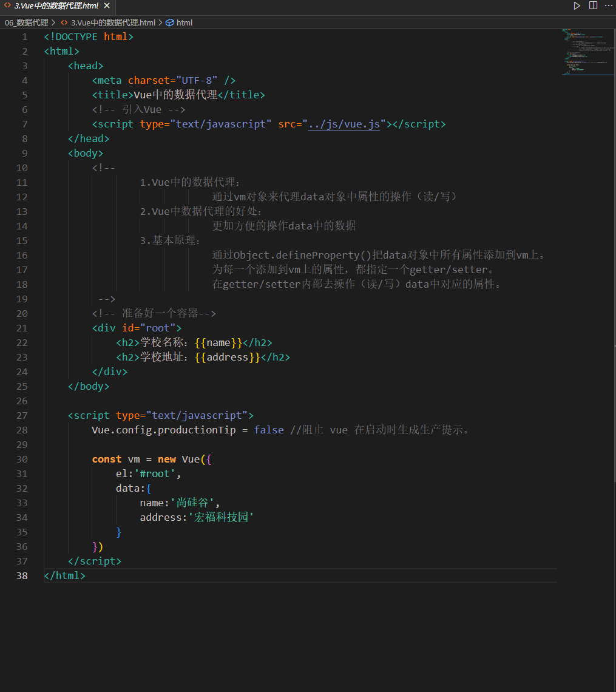Click the false keyword on line 28
The image size is (616, 692).
269,430
